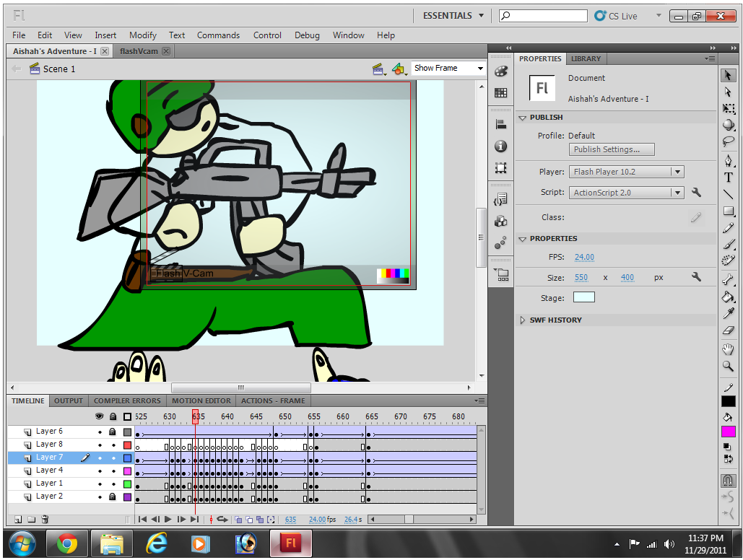Open the Show Frame zoom dropdown

pos(448,69)
